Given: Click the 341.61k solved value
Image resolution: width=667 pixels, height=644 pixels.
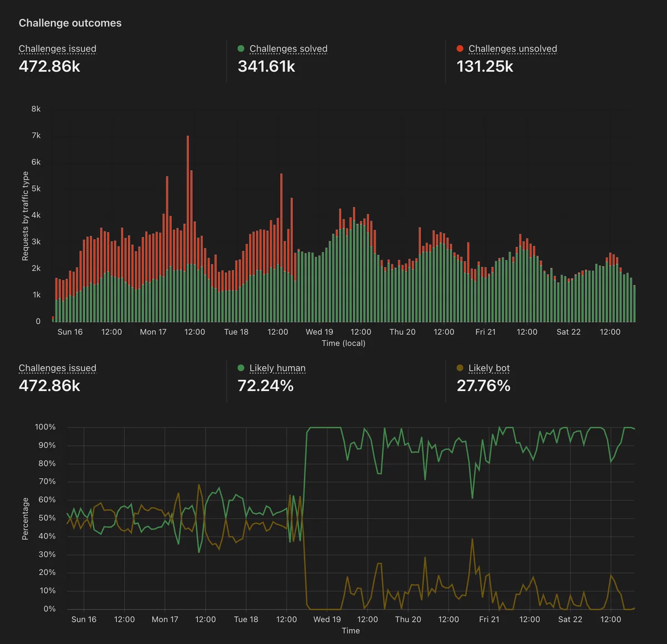Looking at the screenshot, I should pyautogui.click(x=266, y=66).
